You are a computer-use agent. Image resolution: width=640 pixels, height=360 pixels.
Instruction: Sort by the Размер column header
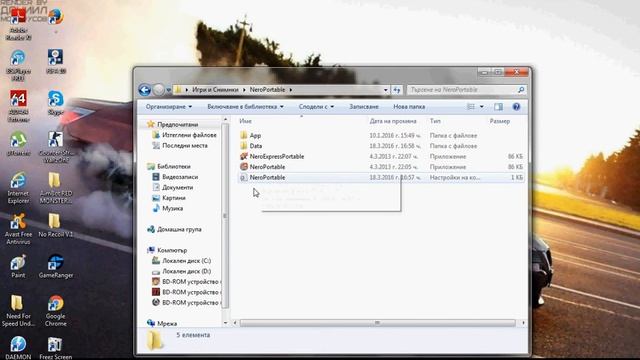coord(500,121)
